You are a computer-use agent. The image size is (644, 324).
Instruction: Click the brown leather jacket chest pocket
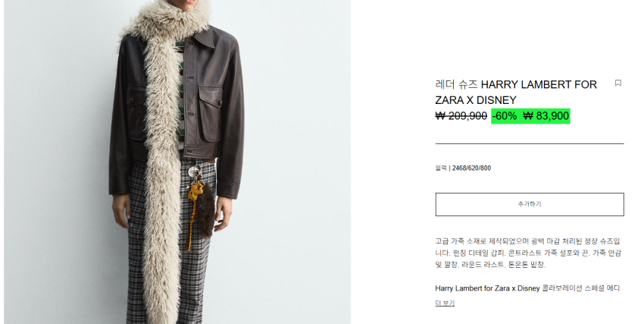coord(211,113)
